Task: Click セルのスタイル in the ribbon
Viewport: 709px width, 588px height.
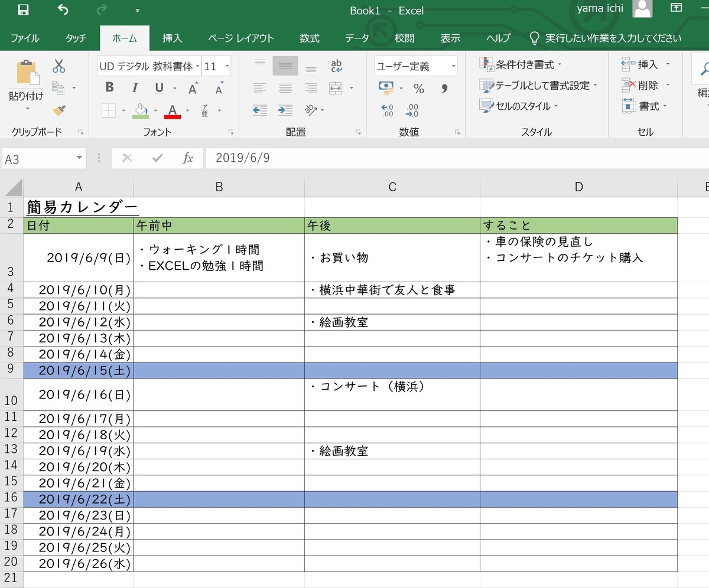Action: 517,106
